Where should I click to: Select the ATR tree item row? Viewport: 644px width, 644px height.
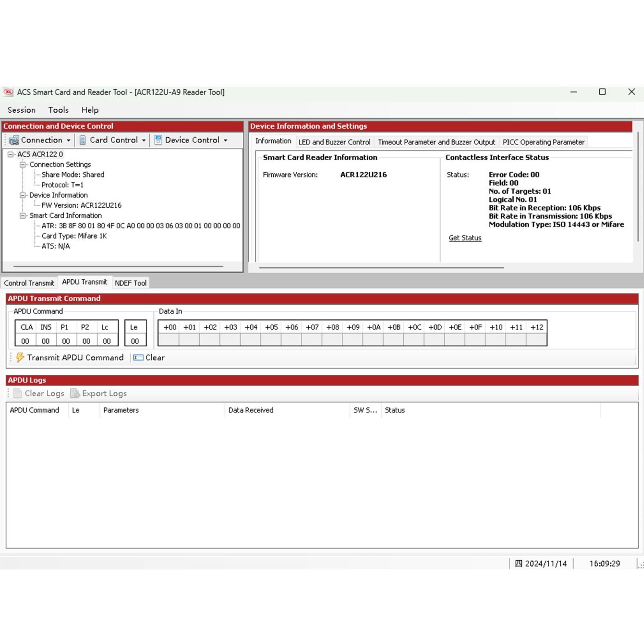(141, 226)
